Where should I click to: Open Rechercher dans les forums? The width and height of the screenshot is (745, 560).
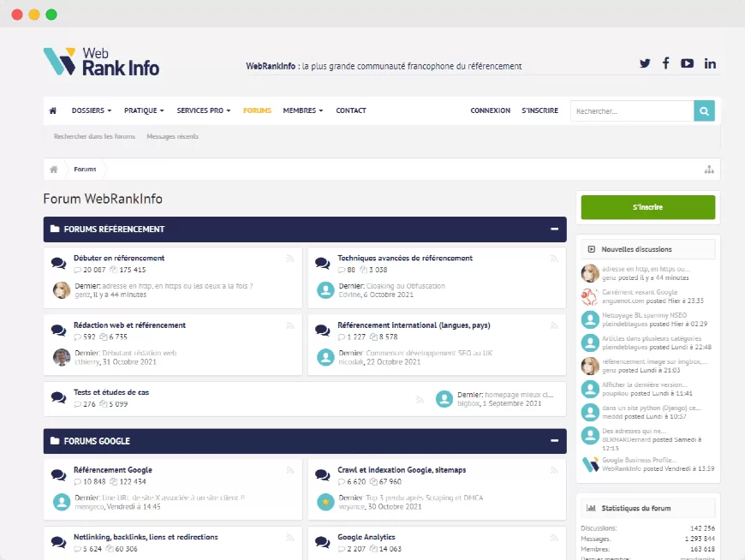tap(94, 136)
